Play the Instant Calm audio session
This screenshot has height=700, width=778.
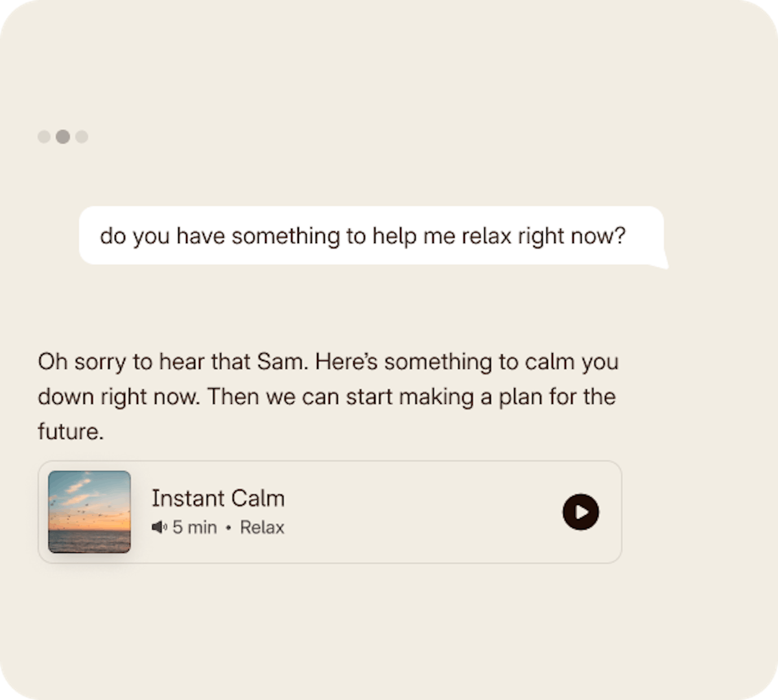pos(581,512)
